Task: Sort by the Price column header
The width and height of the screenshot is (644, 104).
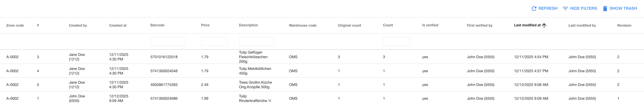Action: click(205, 25)
